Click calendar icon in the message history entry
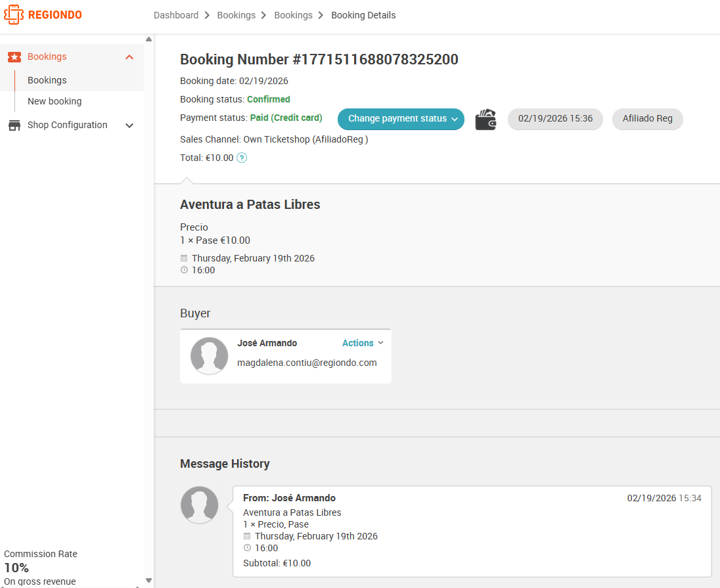The image size is (720, 588). pos(247,536)
